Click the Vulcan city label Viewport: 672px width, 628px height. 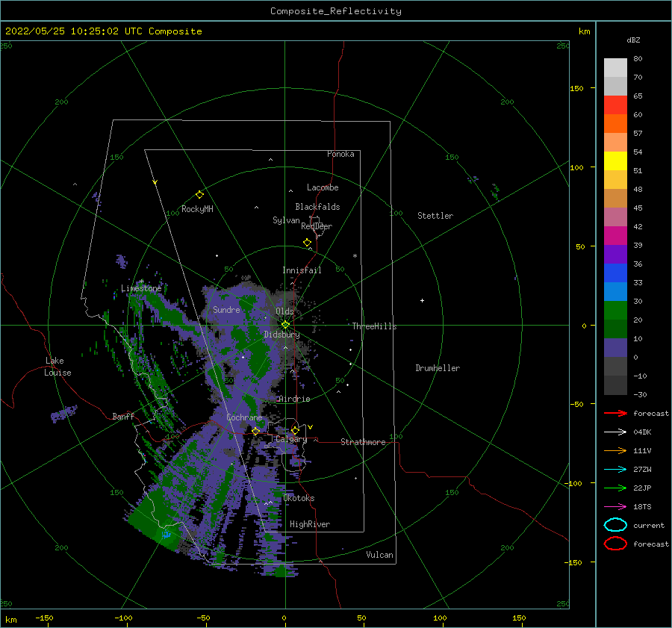click(x=380, y=555)
